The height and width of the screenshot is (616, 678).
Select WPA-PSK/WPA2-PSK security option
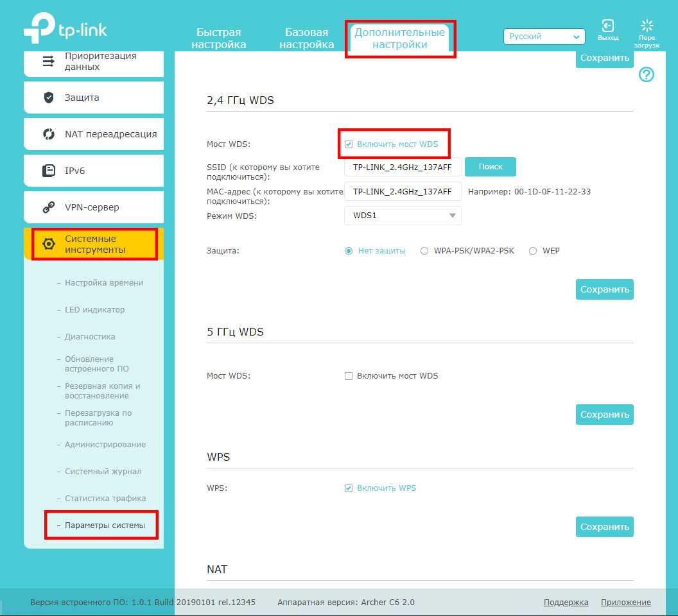click(424, 252)
